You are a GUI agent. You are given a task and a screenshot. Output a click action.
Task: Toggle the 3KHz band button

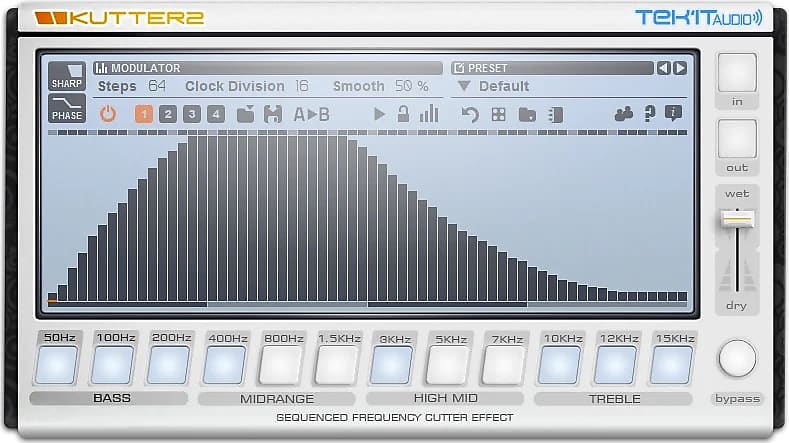pyautogui.click(x=392, y=364)
